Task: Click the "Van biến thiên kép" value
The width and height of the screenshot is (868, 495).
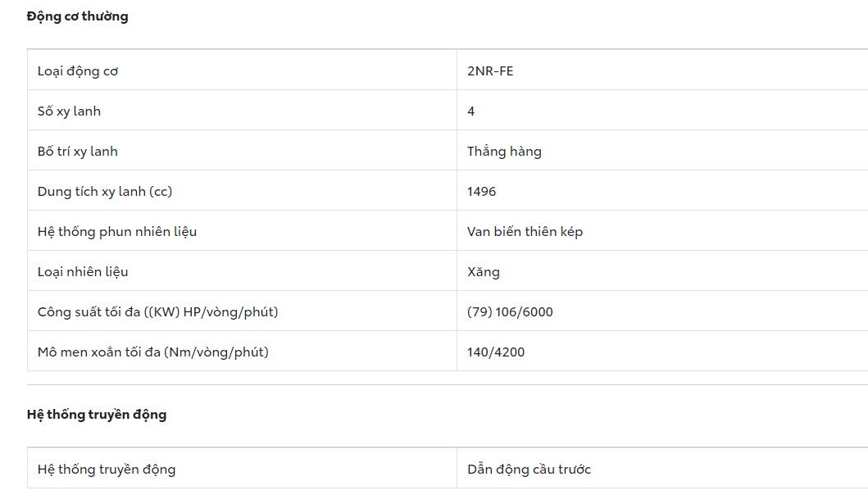Action: [525, 232]
